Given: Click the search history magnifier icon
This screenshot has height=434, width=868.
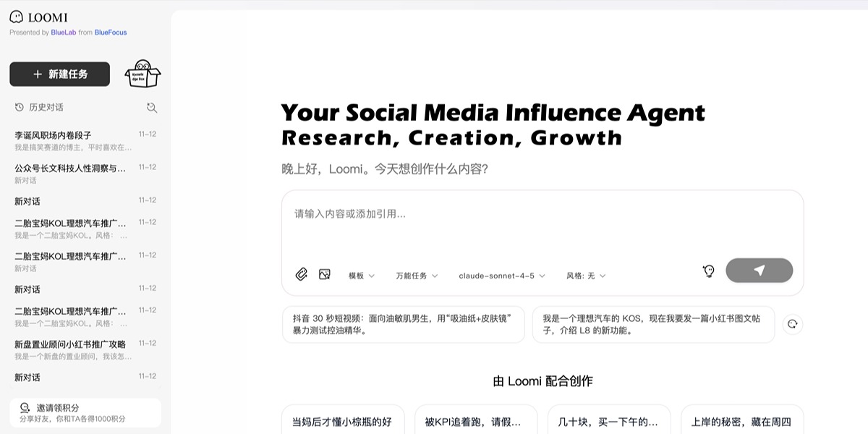Looking at the screenshot, I should pyautogui.click(x=151, y=107).
